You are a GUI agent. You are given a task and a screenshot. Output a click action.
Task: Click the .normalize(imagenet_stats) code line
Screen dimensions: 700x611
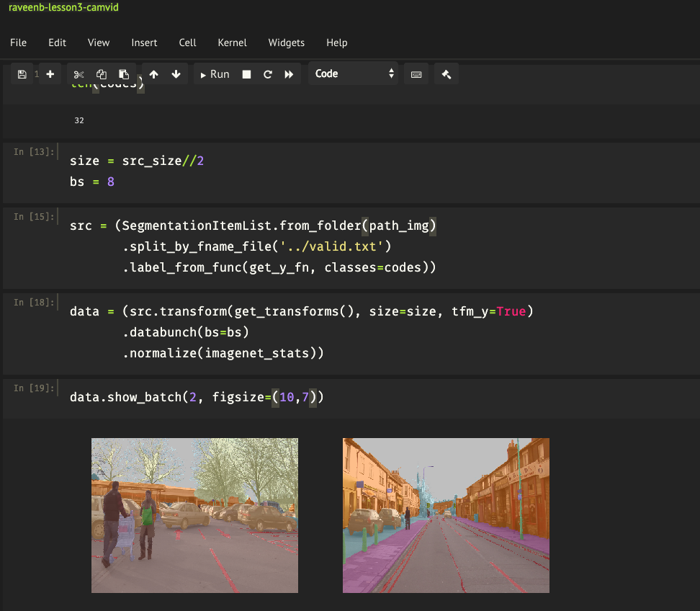click(x=223, y=353)
